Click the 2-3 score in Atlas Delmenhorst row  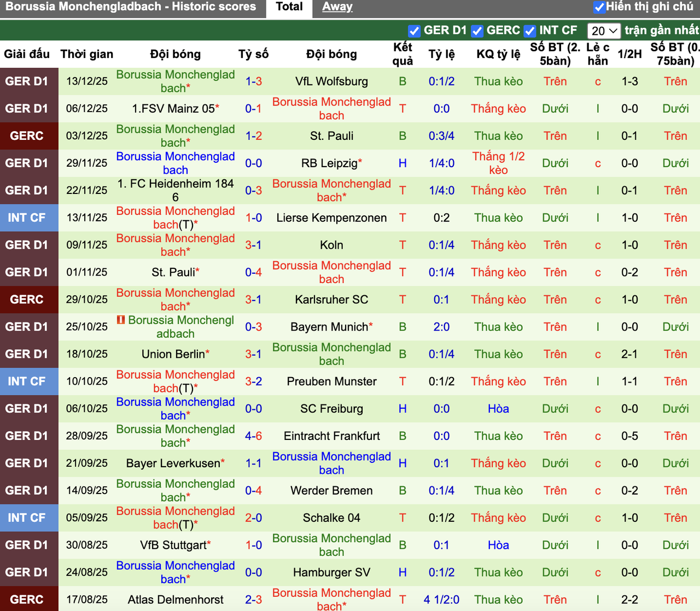click(253, 601)
